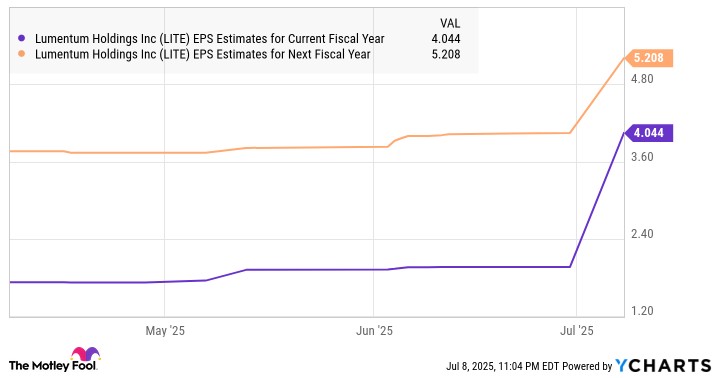Open the YCharts logo link

tap(663, 366)
